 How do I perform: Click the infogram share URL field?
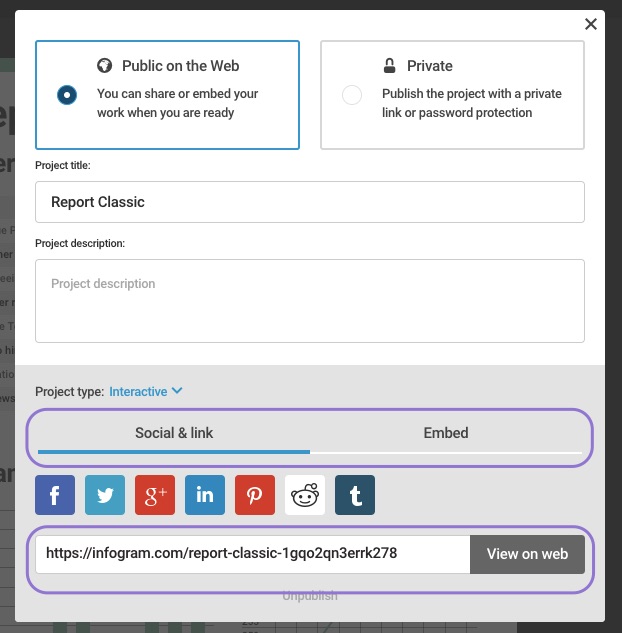pyautogui.click(x=252, y=554)
